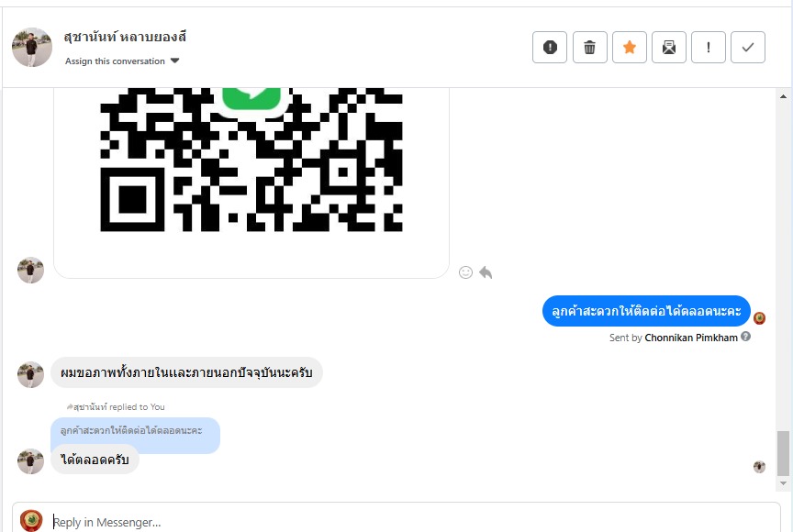This screenshot has width=793, height=532.
Task: Mark conversation unread with envelope icon
Action: click(669, 48)
